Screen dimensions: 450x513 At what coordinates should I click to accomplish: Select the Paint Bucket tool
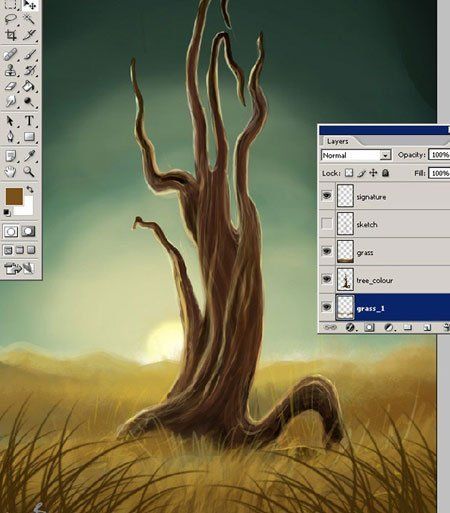point(30,86)
